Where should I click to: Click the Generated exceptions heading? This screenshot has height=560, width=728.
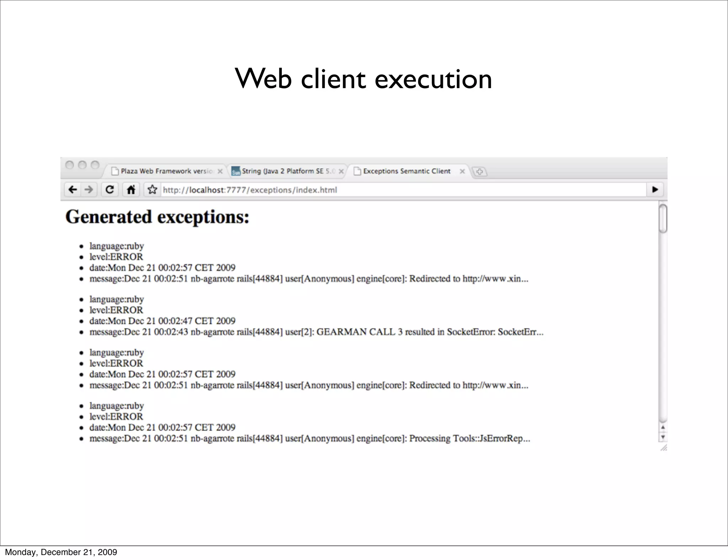point(157,217)
